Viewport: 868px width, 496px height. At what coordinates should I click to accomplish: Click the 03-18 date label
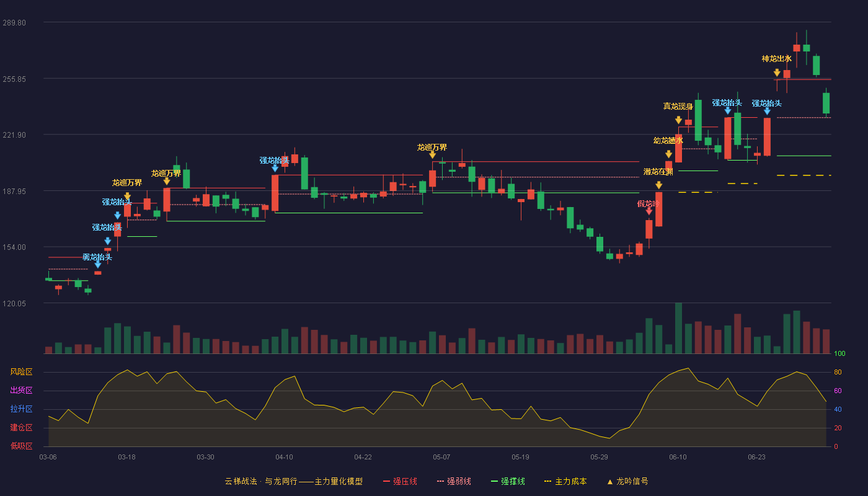click(x=126, y=457)
